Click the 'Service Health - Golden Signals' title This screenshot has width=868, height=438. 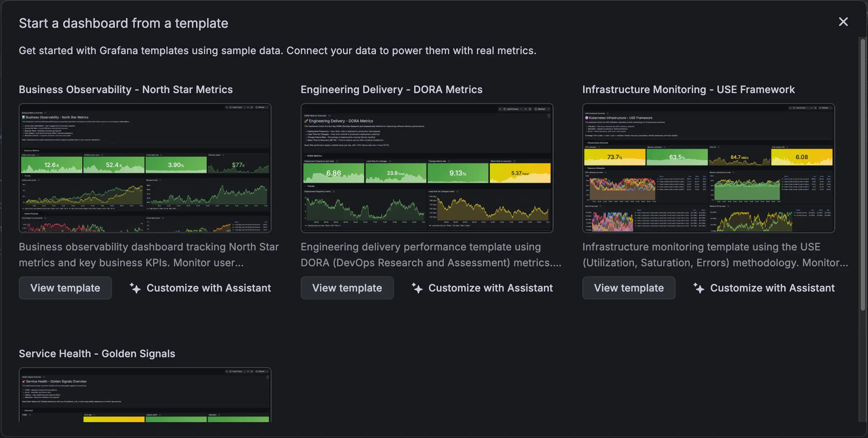[x=97, y=354]
